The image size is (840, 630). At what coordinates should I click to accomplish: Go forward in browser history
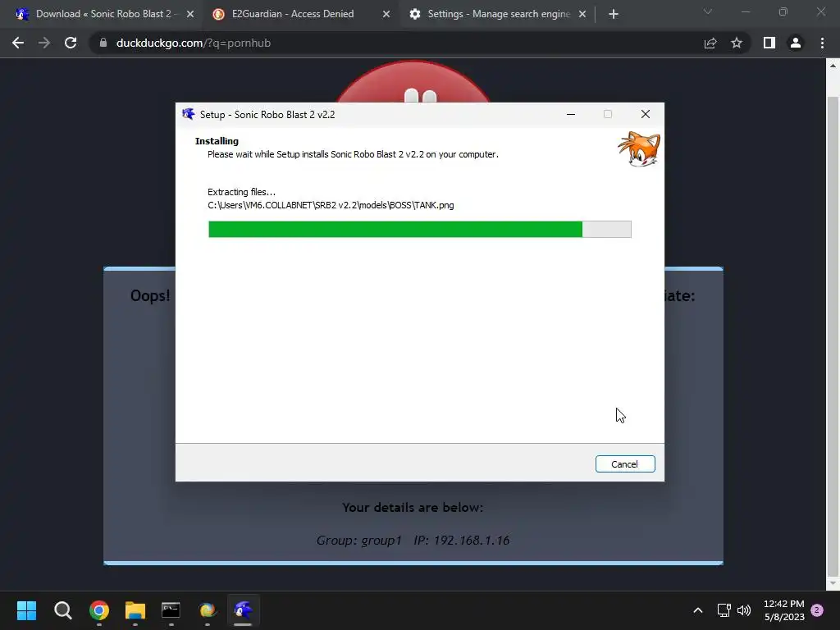pos(44,43)
